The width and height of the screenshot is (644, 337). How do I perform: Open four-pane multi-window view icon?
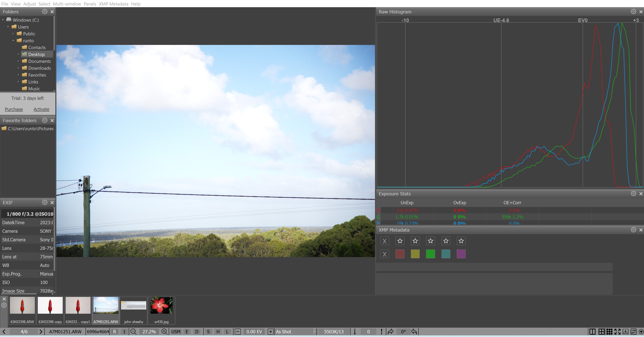tap(601, 331)
